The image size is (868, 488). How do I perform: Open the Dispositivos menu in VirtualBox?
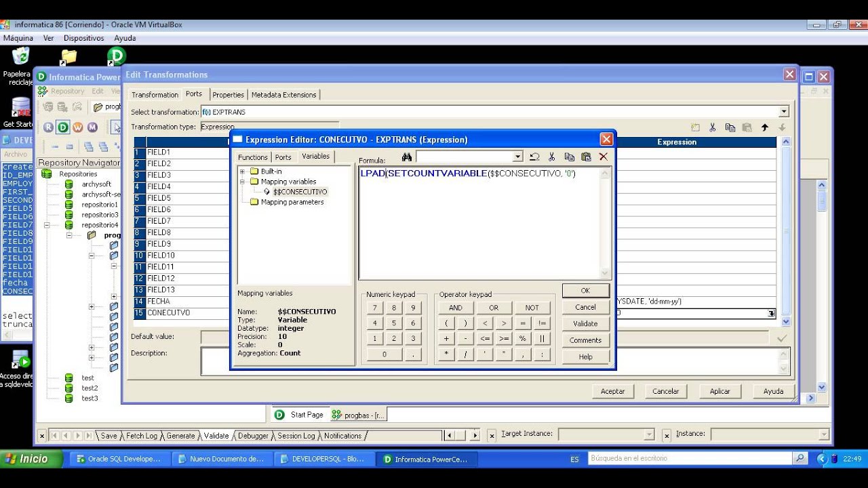84,38
